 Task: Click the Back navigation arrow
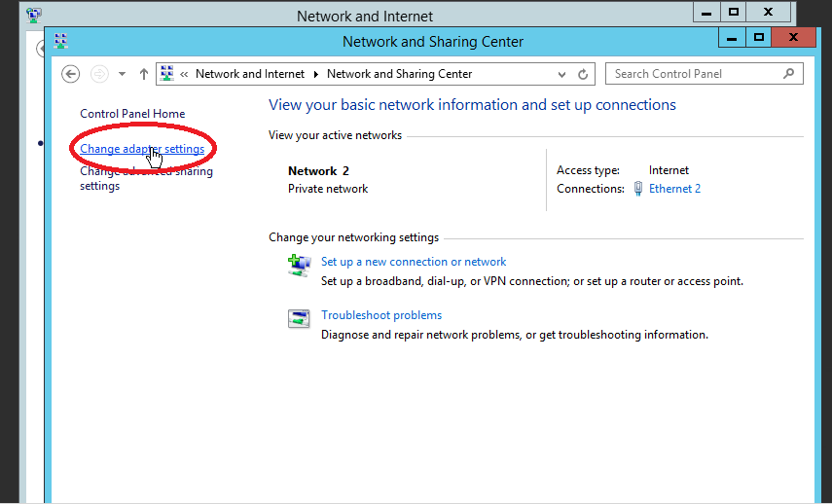click(x=71, y=74)
